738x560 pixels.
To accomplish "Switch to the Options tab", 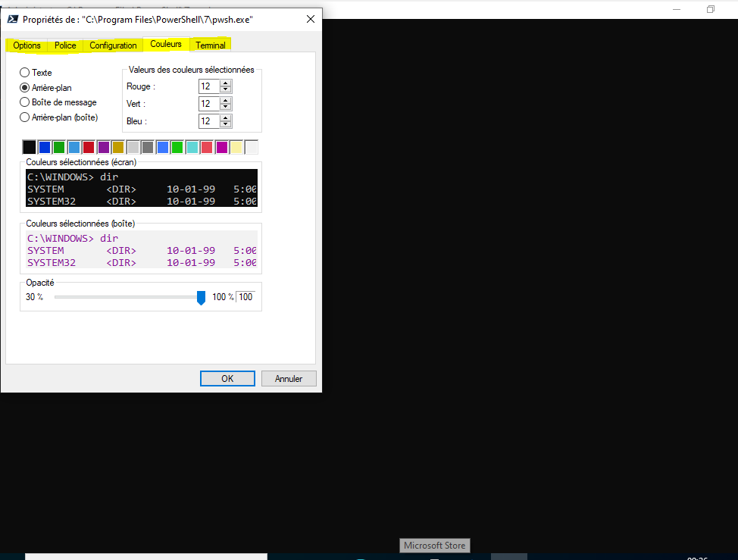I will pyautogui.click(x=27, y=45).
